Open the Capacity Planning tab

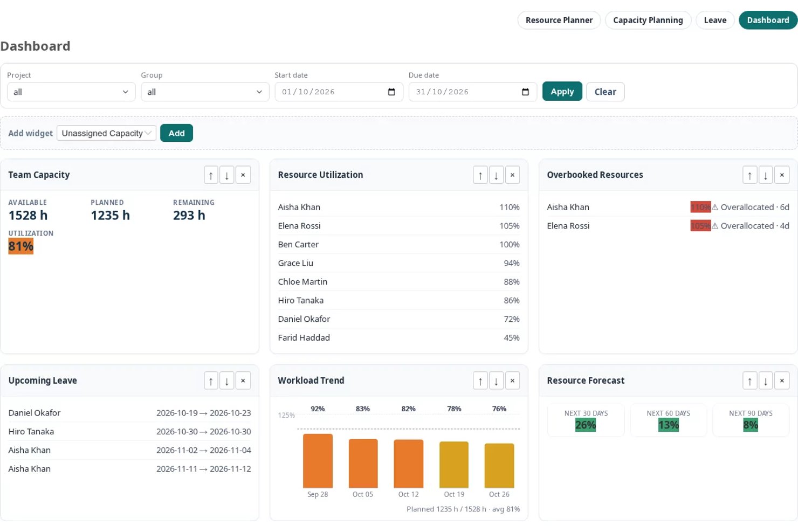[x=648, y=20]
